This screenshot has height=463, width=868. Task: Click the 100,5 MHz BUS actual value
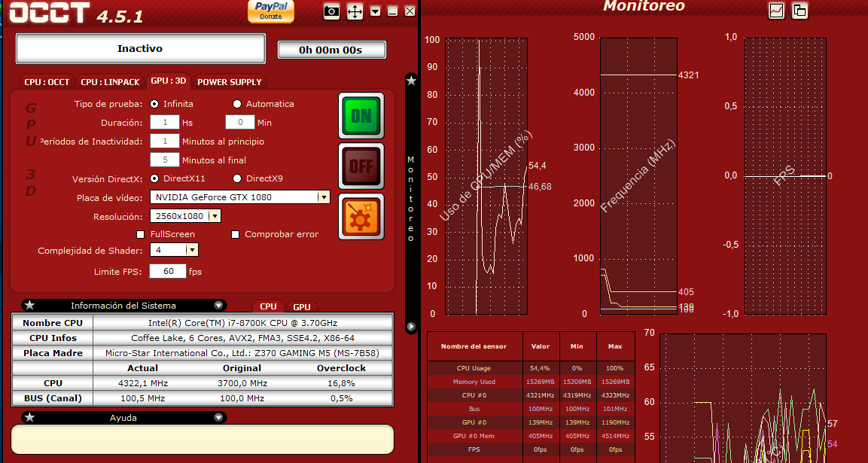[x=143, y=398]
